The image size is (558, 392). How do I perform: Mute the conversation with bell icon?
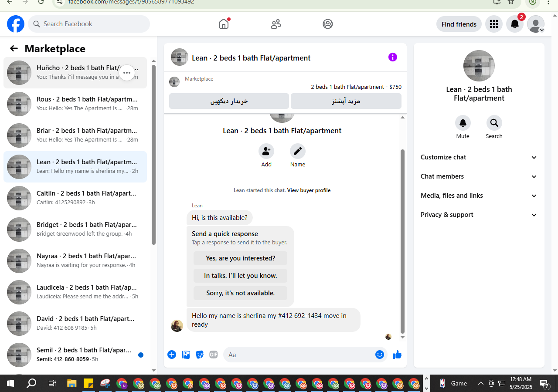click(x=463, y=123)
